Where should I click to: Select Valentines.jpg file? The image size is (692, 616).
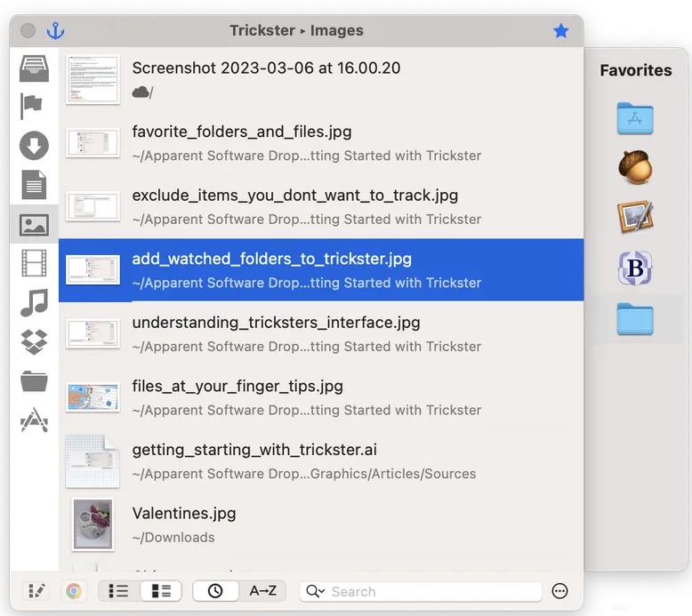coord(321,524)
